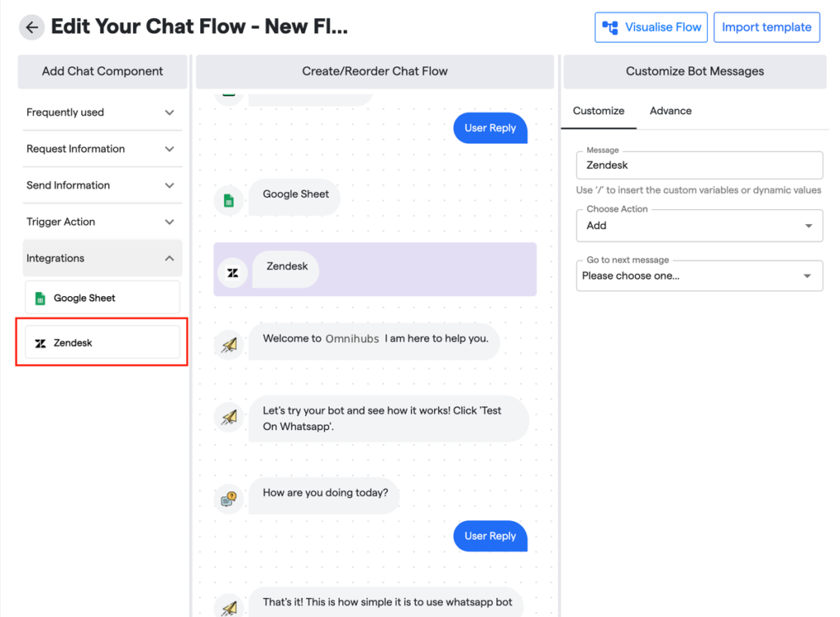Expand the Trigger Action section
This screenshot has width=840, height=617.
[169, 222]
